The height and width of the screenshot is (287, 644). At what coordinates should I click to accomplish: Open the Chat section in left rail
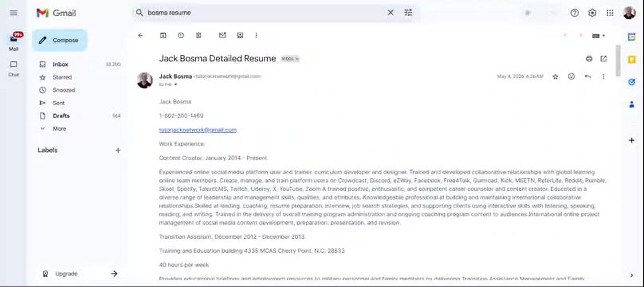pos(14,68)
